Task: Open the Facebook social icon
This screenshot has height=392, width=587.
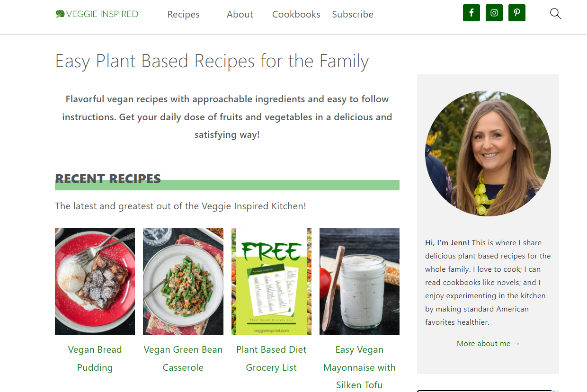Action: point(471,13)
